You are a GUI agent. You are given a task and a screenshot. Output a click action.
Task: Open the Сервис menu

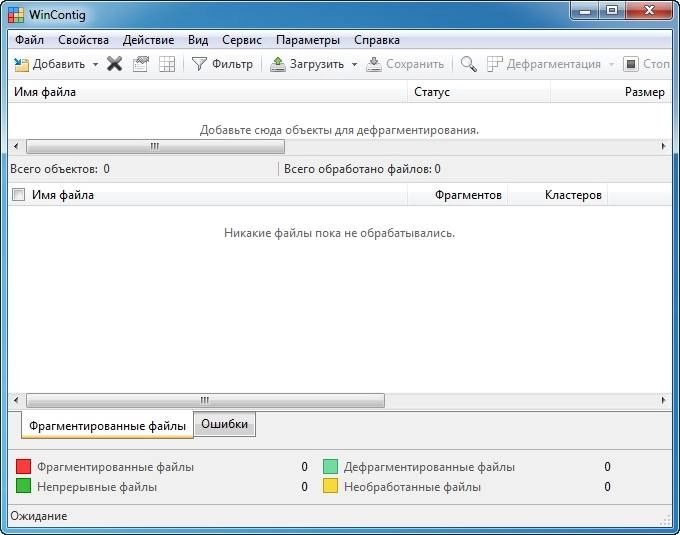242,40
